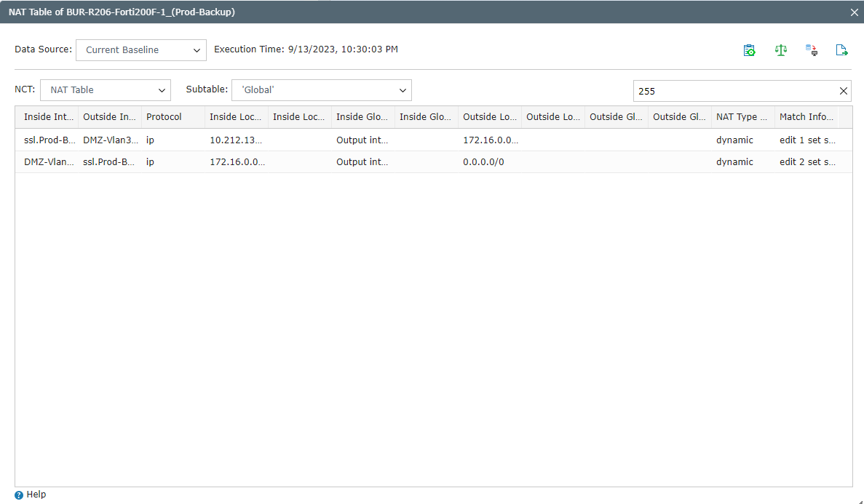This screenshot has height=504, width=864.
Task: Close the NAT Table dialog
Action: click(x=854, y=12)
